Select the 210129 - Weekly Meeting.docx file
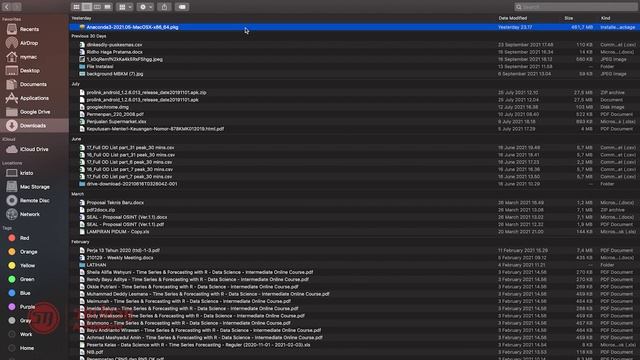The width and height of the screenshot is (640, 360). [354, 258]
